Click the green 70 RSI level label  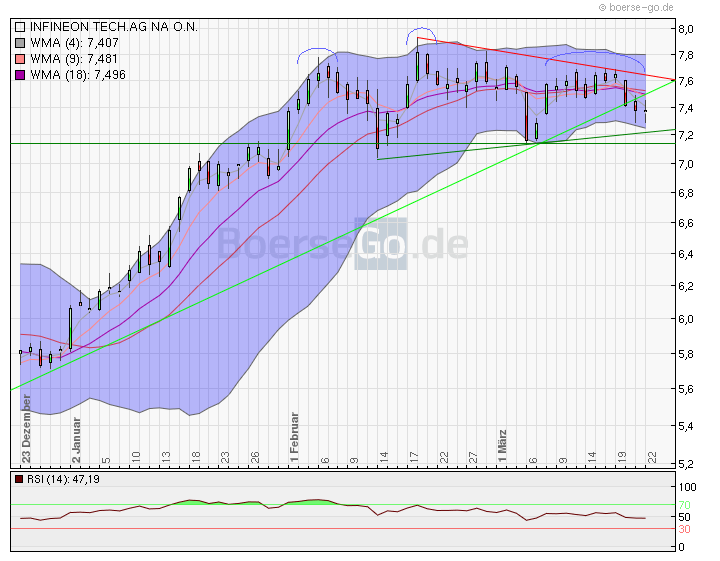pos(685,505)
